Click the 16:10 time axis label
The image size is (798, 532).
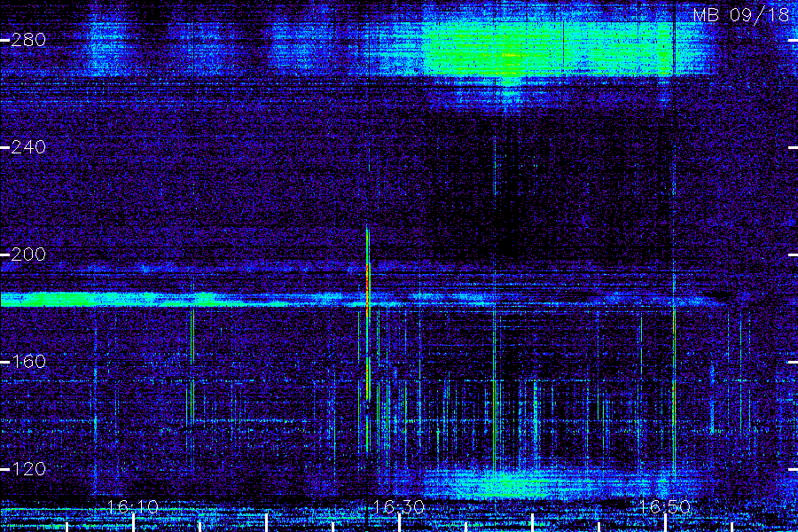(133, 506)
